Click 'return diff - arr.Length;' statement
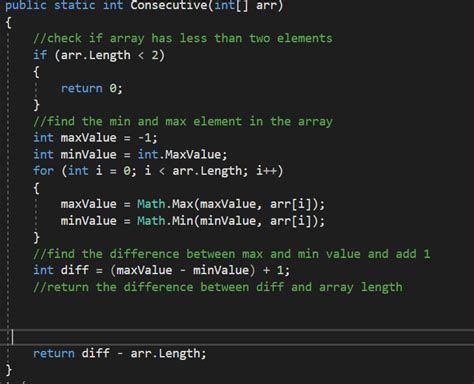The width and height of the screenshot is (474, 384). pyautogui.click(x=120, y=353)
